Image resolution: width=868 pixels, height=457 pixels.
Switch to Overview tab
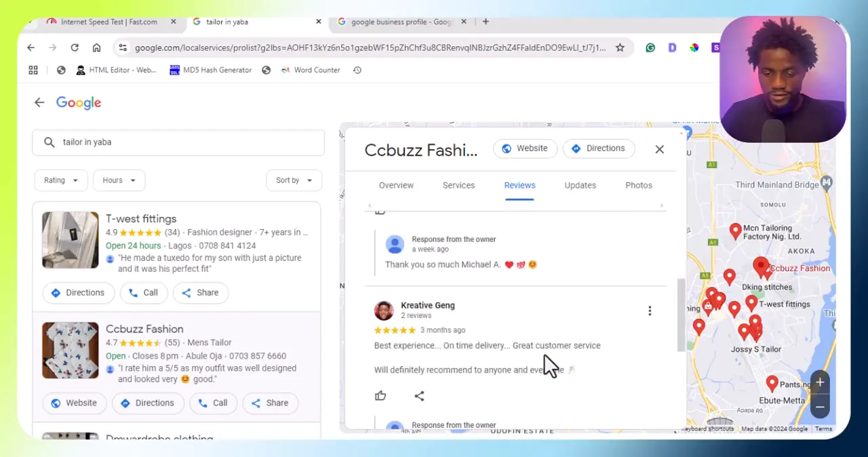click(396, 185)
